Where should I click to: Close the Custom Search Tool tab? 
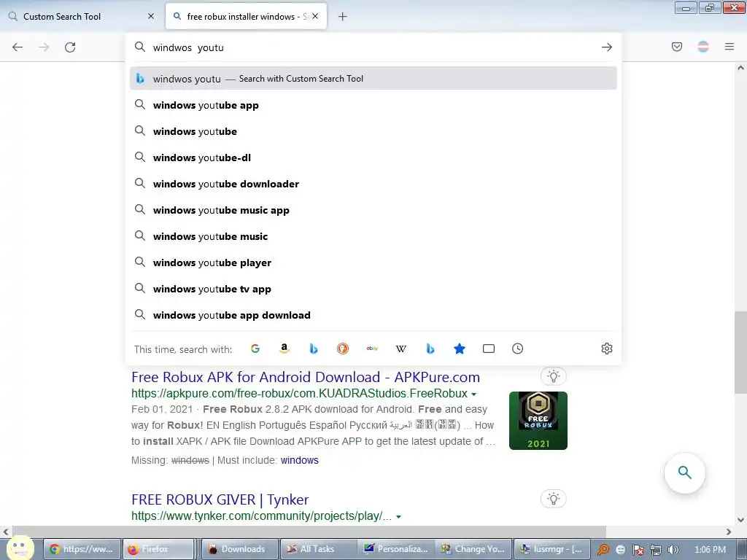(x=151, y=16)
